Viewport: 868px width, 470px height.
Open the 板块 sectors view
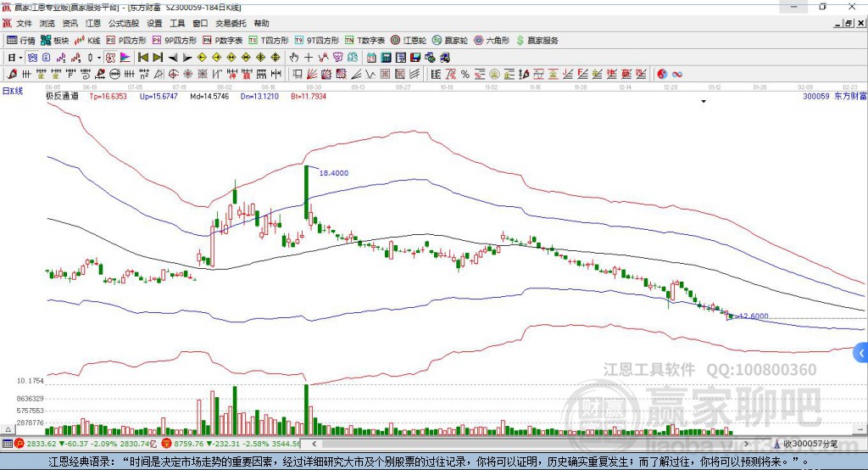click(x=54, y=41)
